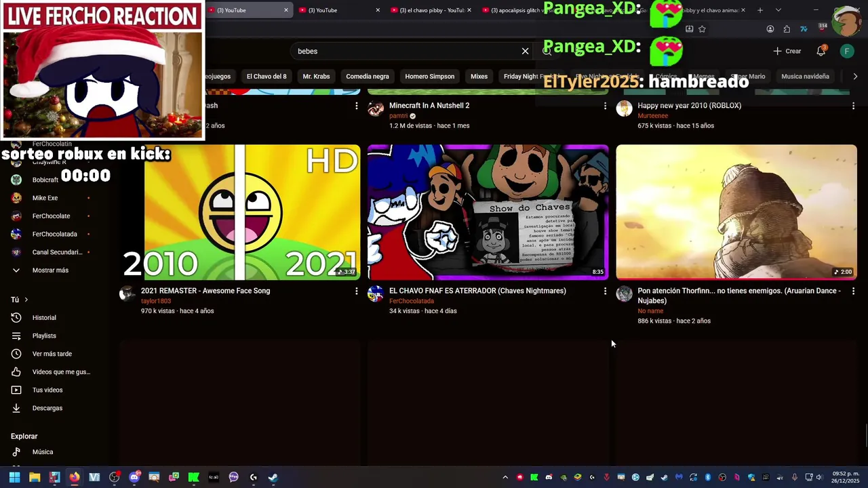Open Ver más tarde list

[52, 354]
